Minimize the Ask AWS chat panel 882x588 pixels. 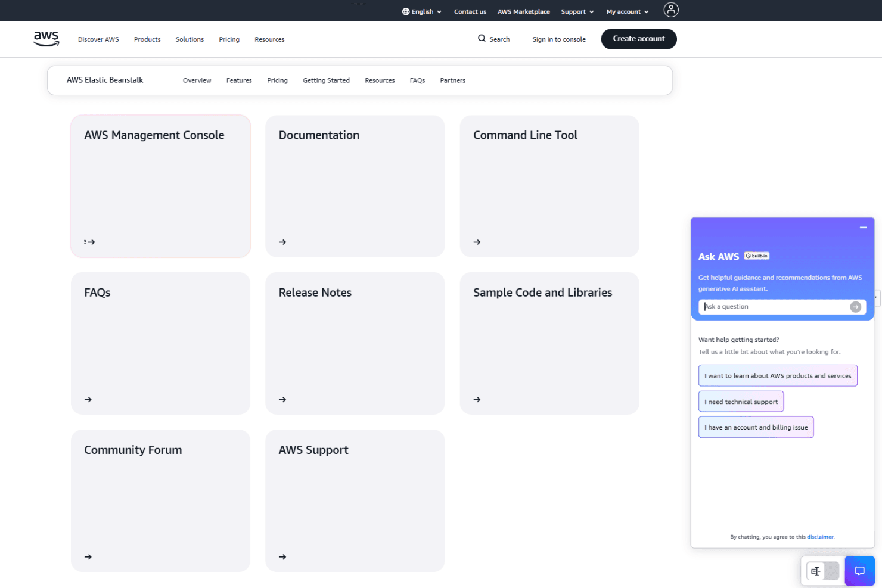tap(863, 228)
